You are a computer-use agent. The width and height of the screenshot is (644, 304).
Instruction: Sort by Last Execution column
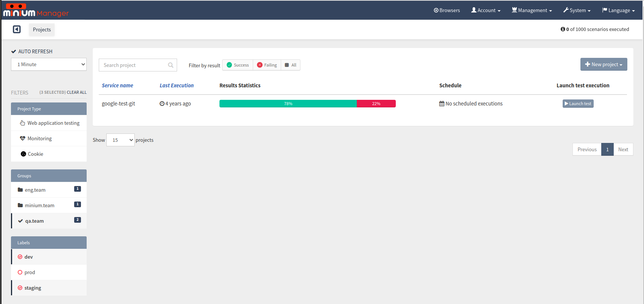coord(177,85)
